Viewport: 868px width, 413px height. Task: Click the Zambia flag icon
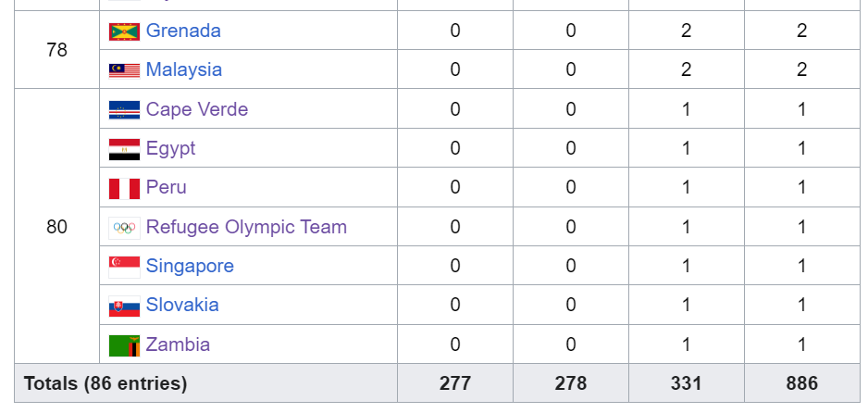point(124,345)
